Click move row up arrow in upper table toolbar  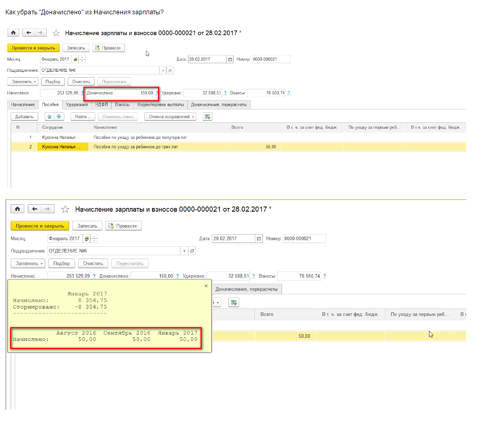(49, 116)
